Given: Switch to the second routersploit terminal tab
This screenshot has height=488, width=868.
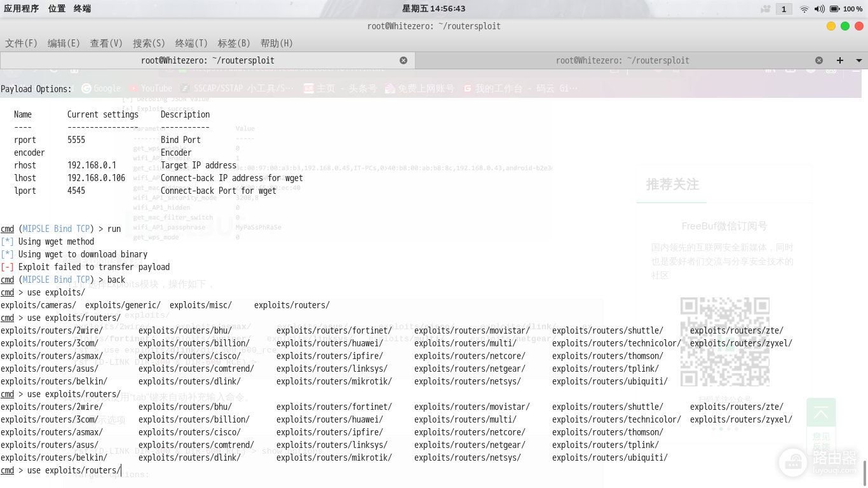Looking at the screenshot, I should [x=622, y=60].
